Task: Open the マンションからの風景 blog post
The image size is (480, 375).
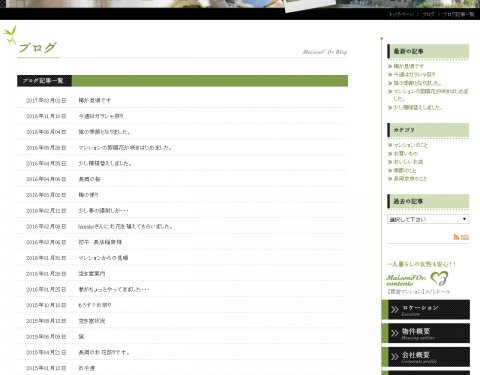Action: [x=103, y=258]
